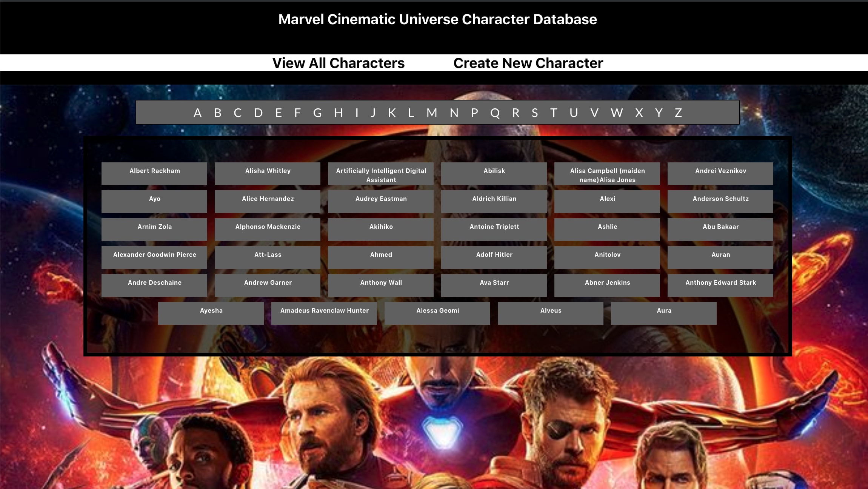Click letter W in alphabet filter bar
The image size is (868, 489).
click(616, 112)
